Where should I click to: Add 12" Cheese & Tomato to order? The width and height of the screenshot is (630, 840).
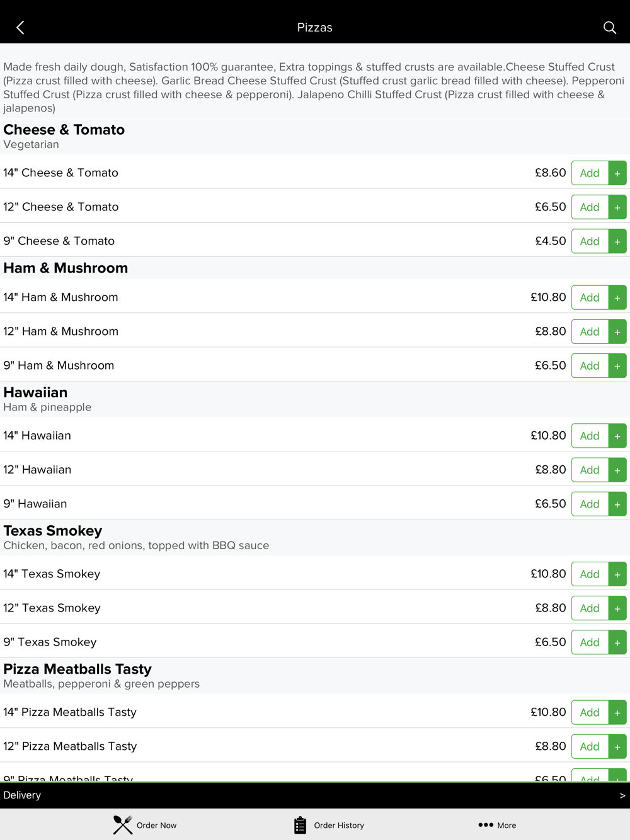590,207
